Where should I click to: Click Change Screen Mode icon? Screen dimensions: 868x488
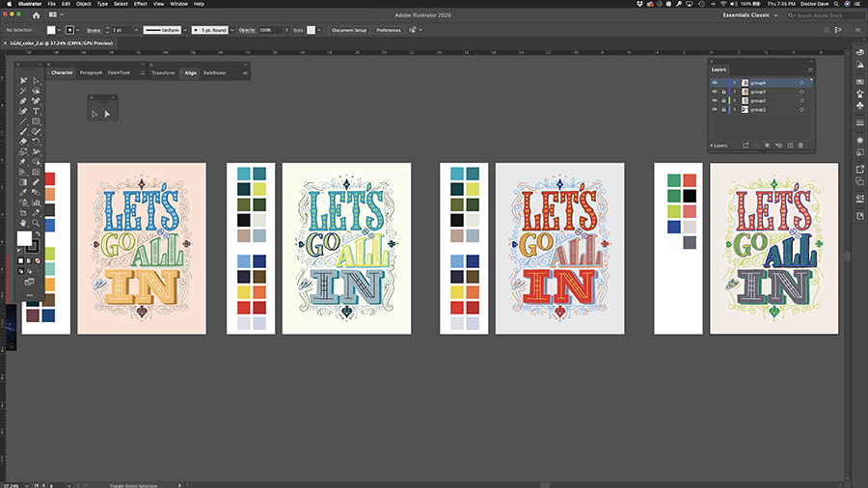[29, 282]
